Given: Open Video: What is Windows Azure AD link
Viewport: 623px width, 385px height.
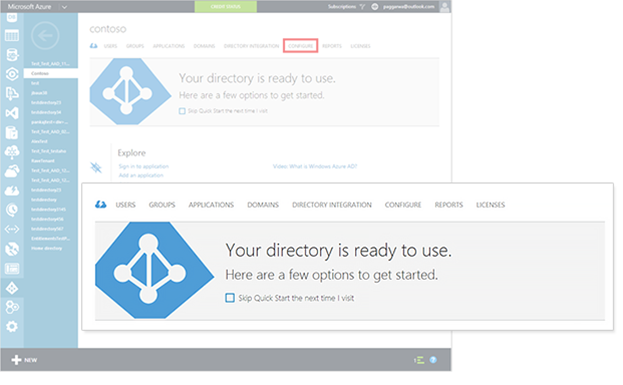Looking at the screenshot, I should click(x=315, y=166).
